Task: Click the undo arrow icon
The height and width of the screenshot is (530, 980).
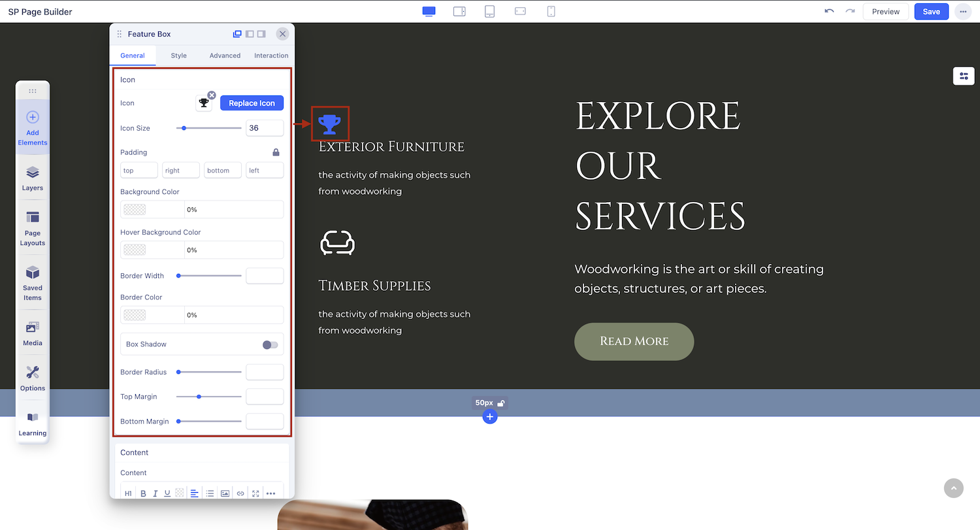Action: (x=829, y=12)
